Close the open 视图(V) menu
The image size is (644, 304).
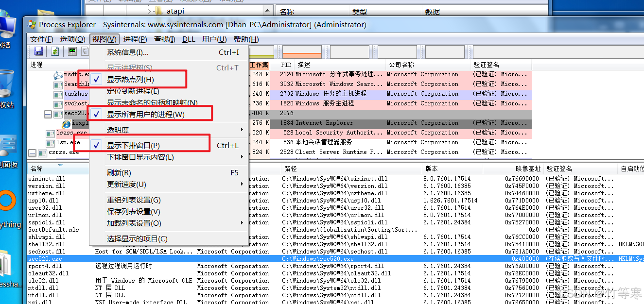click(x=104, y=39)
